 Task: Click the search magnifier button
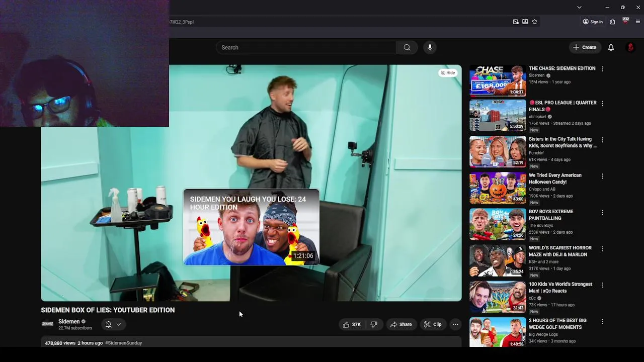[x=407, y=48]
